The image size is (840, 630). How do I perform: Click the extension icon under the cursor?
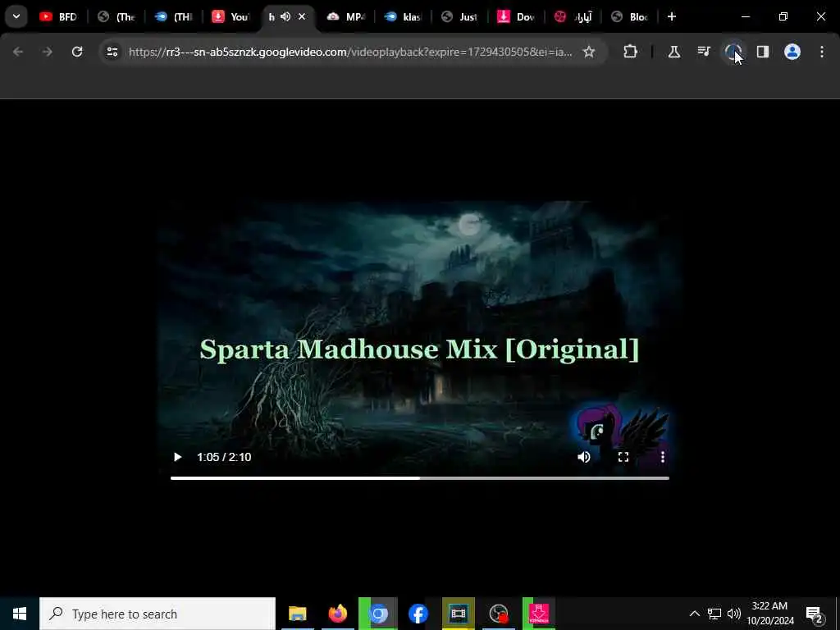(x=733, y=52)
